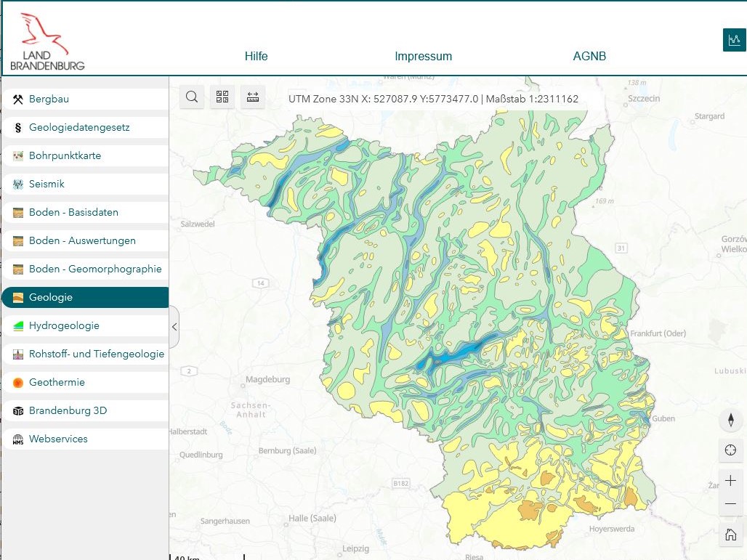Click the Frankfurt (Oder) map label
Screen dimensions: 747x560
tap(658, 333)
